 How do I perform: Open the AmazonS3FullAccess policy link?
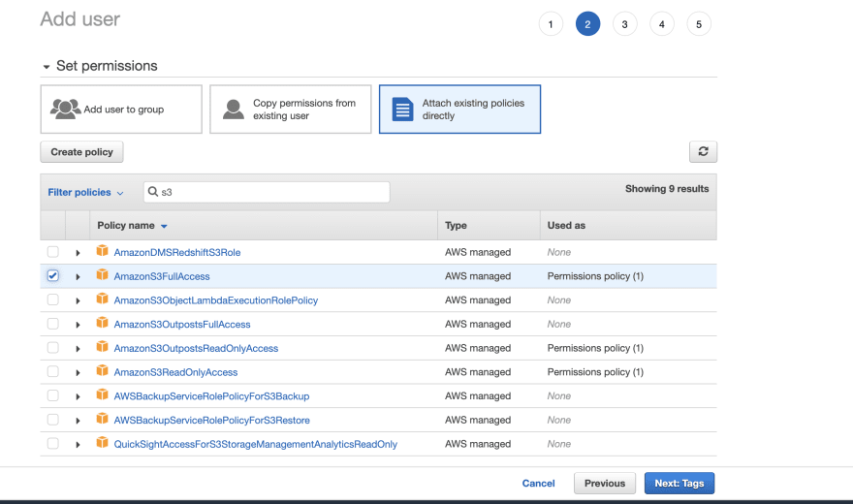pyautogui.click(x=162, y=276)
